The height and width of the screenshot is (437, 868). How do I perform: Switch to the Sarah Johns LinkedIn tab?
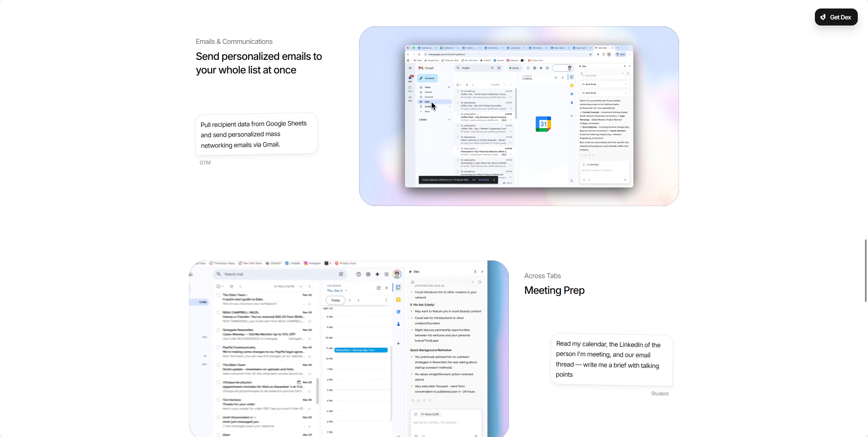(581, 48)
